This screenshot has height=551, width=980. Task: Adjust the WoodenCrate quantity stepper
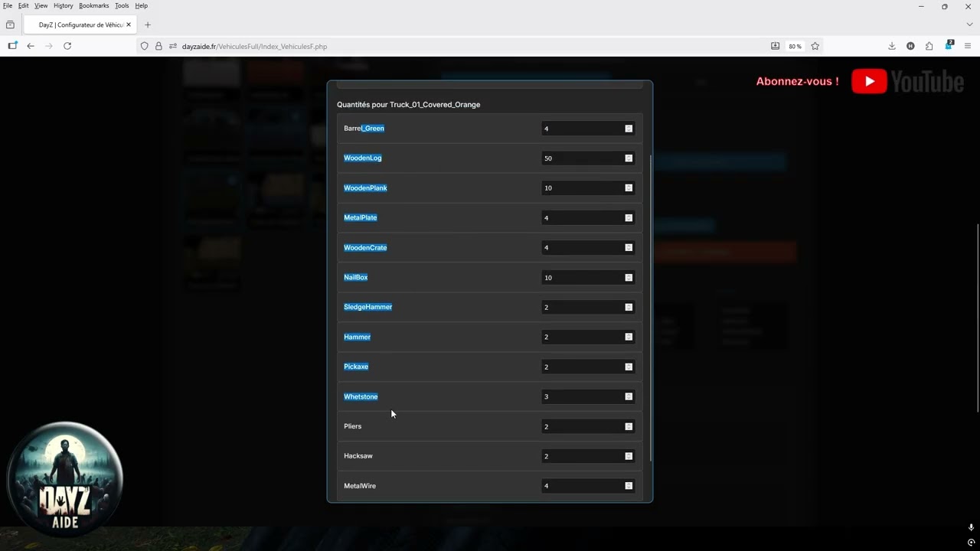pos(629,248)
